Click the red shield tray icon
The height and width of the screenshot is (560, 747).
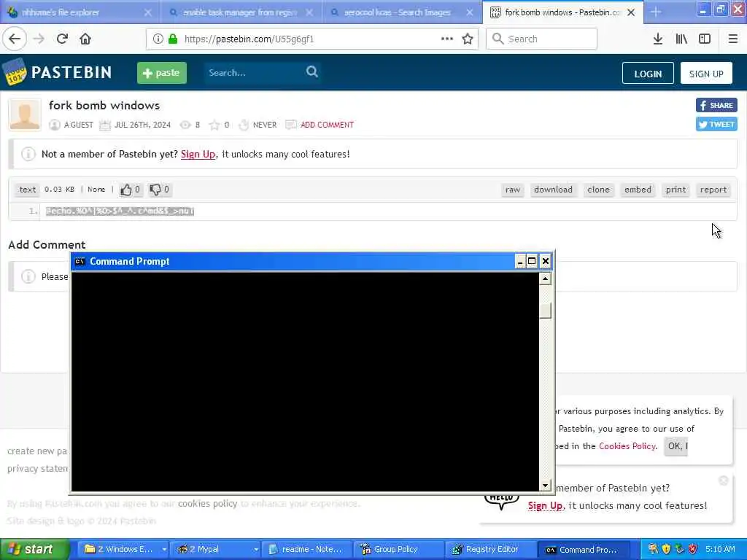click(x=693, y=550)
